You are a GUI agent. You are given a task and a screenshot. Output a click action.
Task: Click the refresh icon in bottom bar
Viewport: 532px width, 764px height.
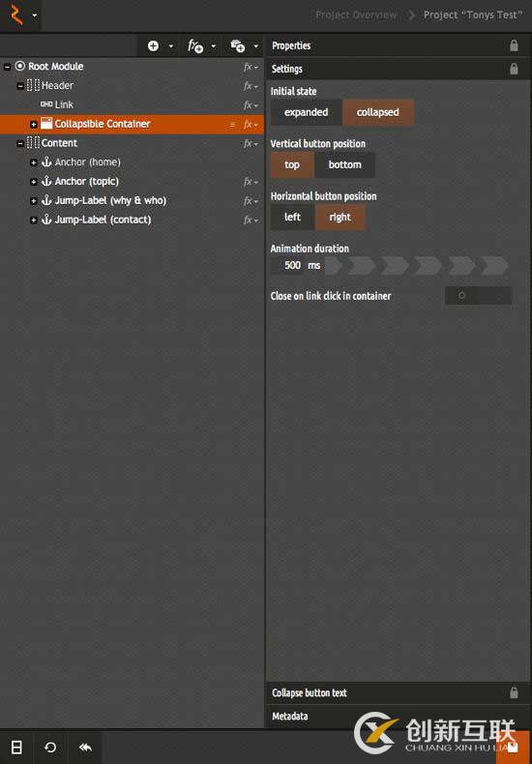click(x=50, y=748)
